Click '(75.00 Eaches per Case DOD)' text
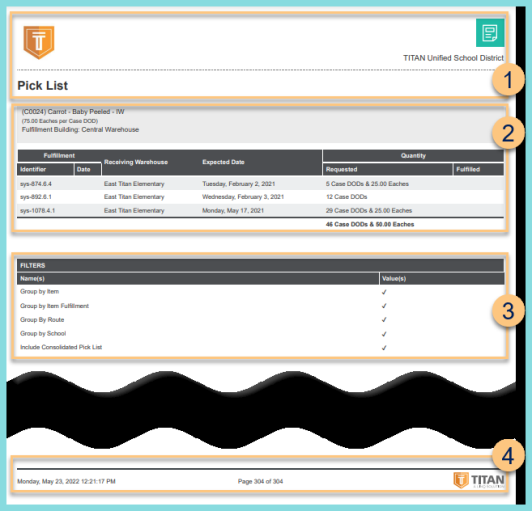 (60, 121)
